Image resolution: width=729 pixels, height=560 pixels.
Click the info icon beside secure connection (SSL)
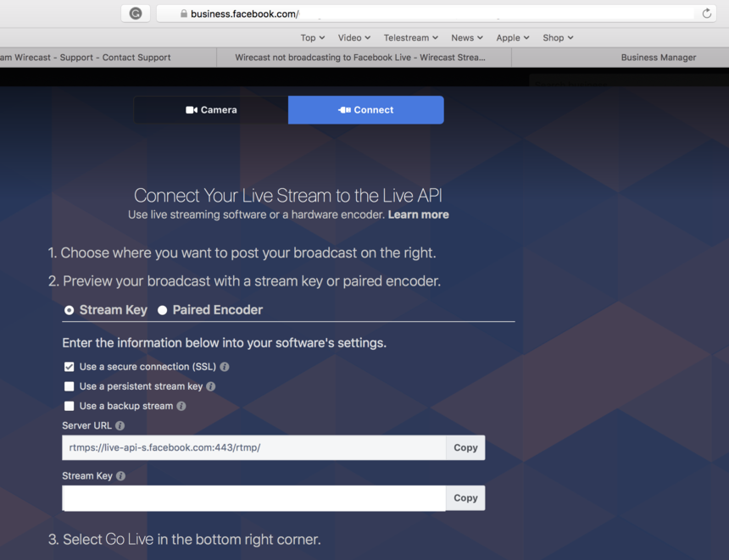[225, 367]
